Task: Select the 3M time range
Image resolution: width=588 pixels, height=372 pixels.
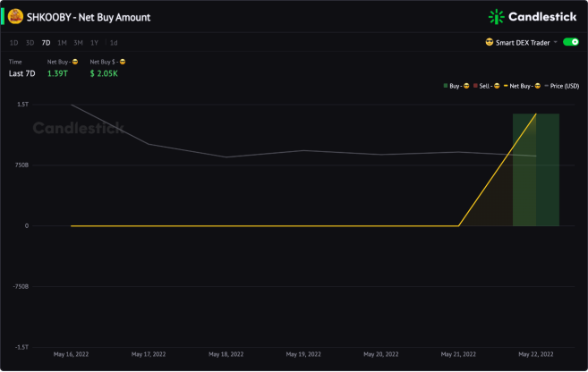Action: (x=78, y=43)
